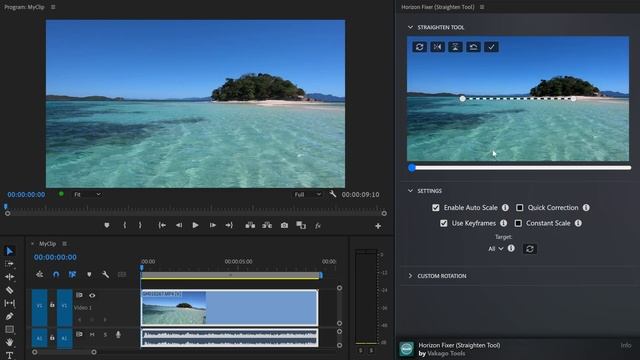Open Program monitor settings wrench

point(333,194)
